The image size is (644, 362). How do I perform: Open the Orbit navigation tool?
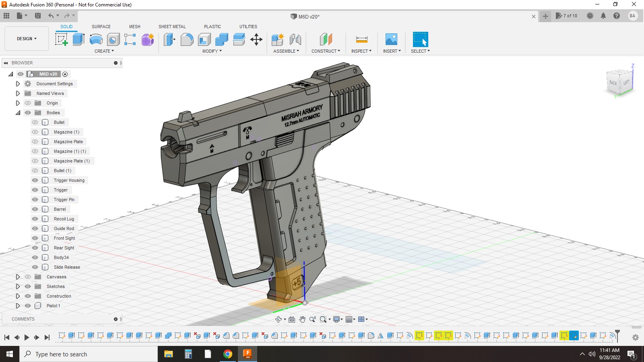[x=278, y=319]
